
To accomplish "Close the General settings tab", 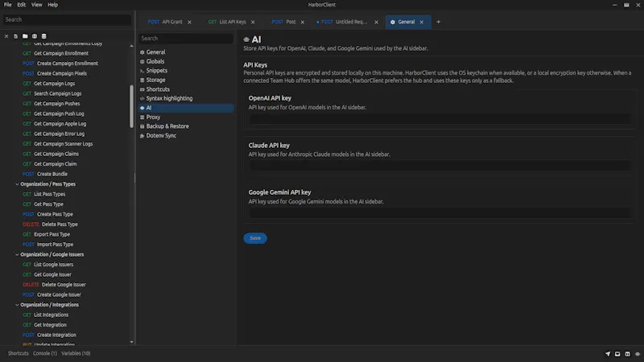I will (421, 23).
